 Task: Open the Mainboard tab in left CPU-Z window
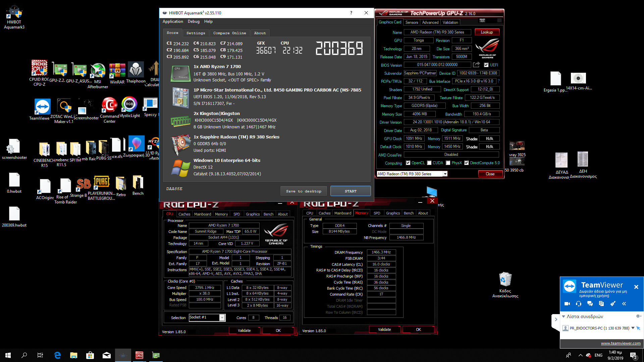(x=203, y=214)
